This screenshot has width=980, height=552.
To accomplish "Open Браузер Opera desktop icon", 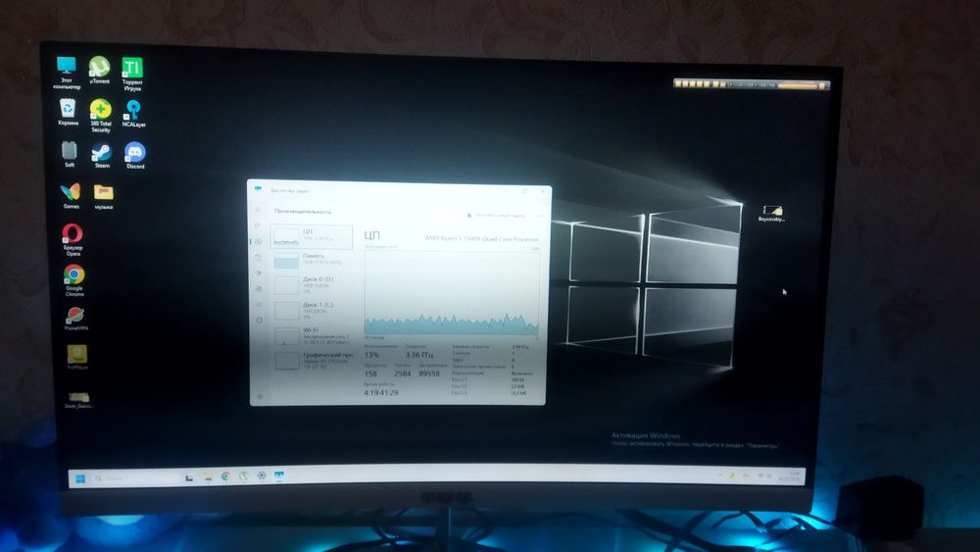I will pyautogui.click(x=73, y=240).
